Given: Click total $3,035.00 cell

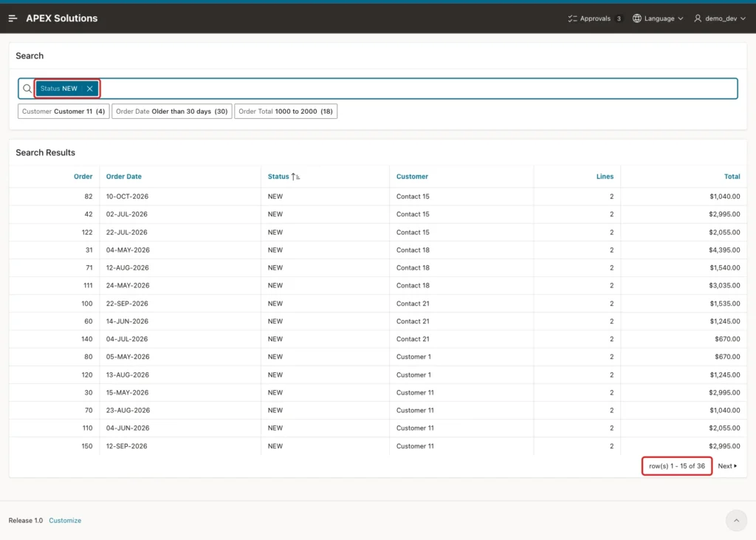Looking at the screenshot, I should coord(724,286).
